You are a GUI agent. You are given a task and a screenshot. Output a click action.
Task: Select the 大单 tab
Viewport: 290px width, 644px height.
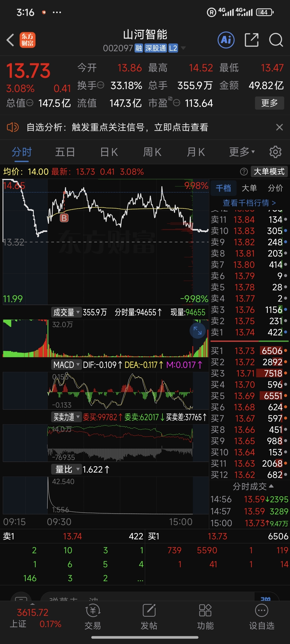tap(249, 188)
